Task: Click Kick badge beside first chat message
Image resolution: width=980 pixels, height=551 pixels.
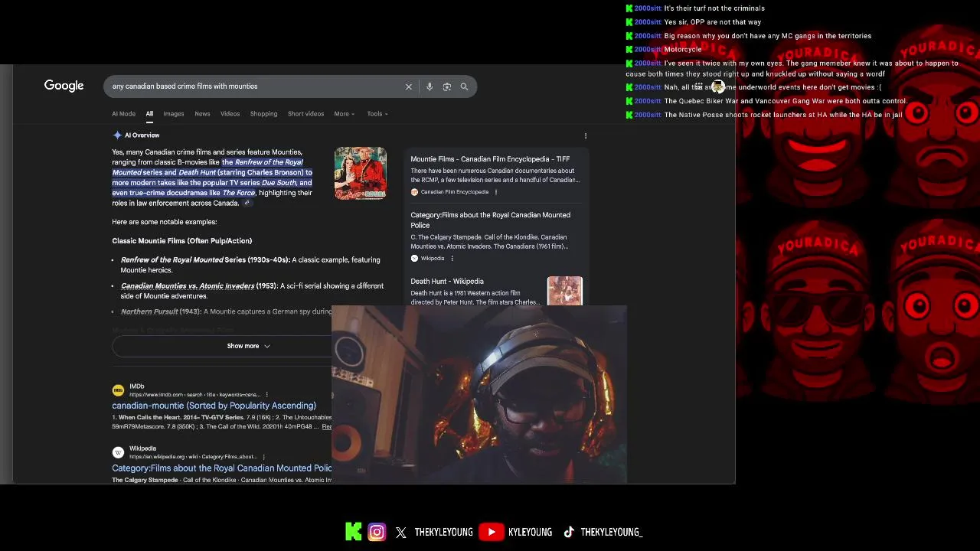Action: 629,8
